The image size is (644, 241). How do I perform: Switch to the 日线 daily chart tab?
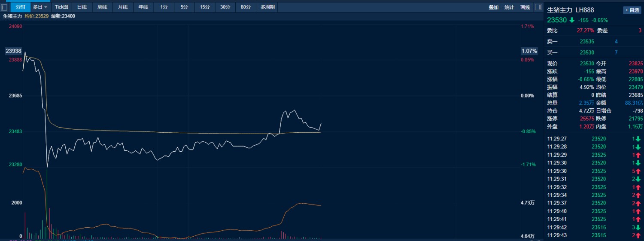(x=82, y=7)
